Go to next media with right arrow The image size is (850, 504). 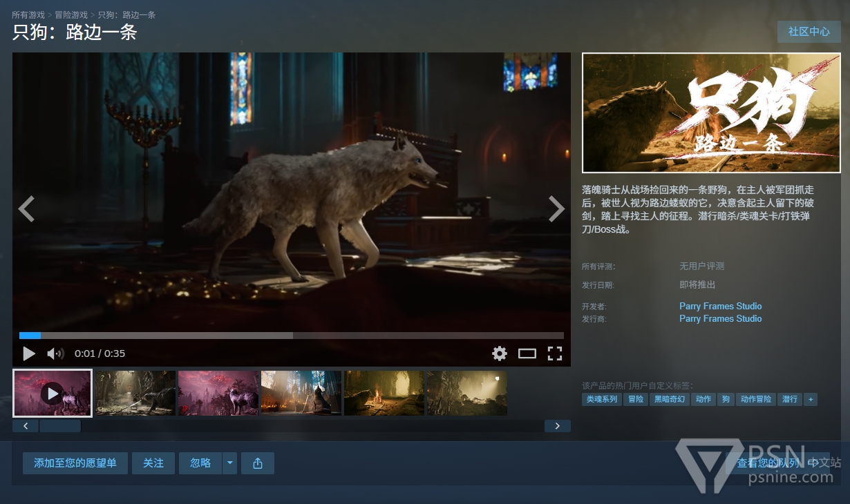click(556, 209)
